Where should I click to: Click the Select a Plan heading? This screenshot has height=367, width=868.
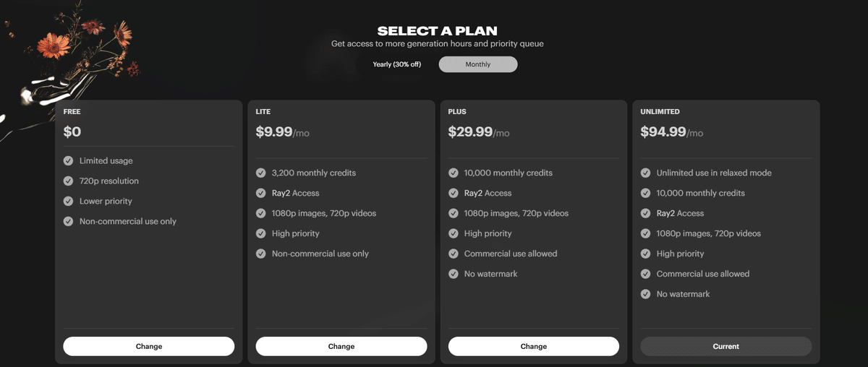pyautogui.click(x=437, y=31)
